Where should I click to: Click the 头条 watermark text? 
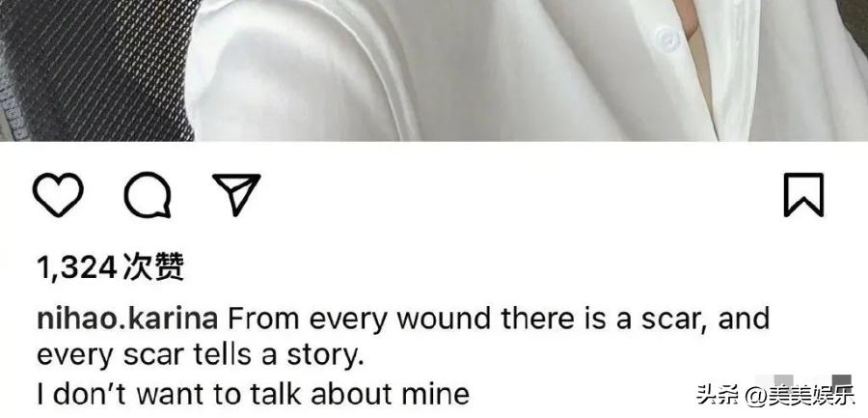pyautogui.click(x=717, y=396)
